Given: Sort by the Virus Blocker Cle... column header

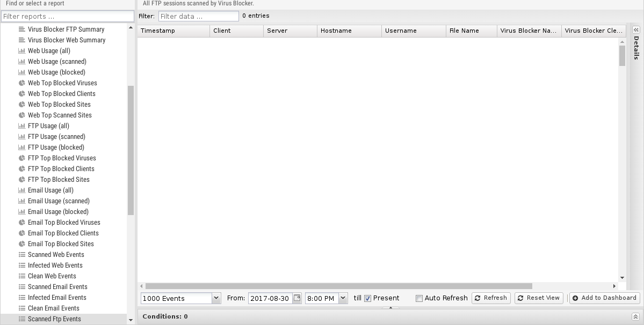Looking at the screenshot, I should pos(594,31).
